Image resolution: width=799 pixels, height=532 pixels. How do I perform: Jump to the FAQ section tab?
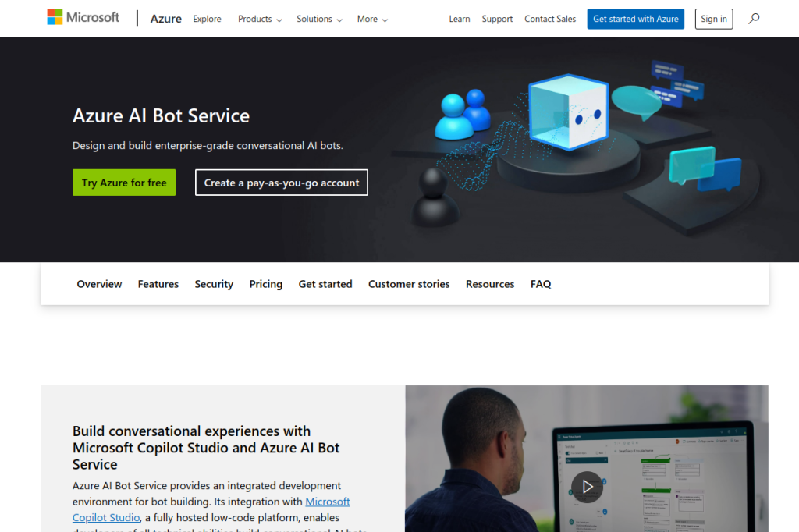pos(541,284)
